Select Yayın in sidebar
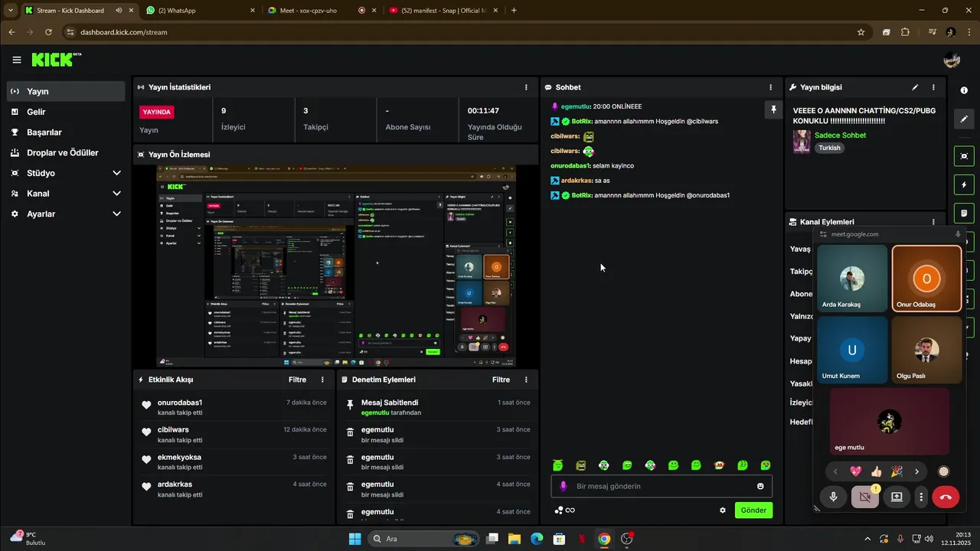Image resolution: width=980 pixels, height=551 pixels. coord(65,91)
